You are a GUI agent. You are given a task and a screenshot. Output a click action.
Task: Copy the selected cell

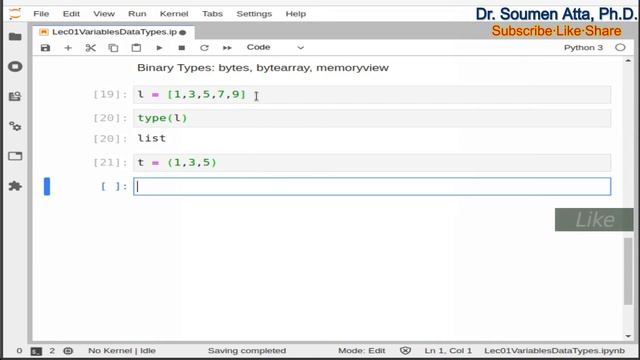[x=113, y=48]
